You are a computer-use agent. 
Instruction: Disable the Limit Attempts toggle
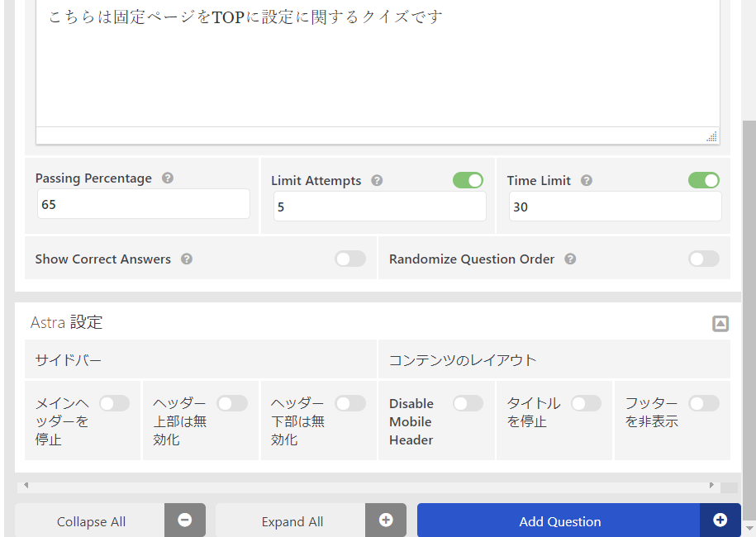[x=468, y=180]
